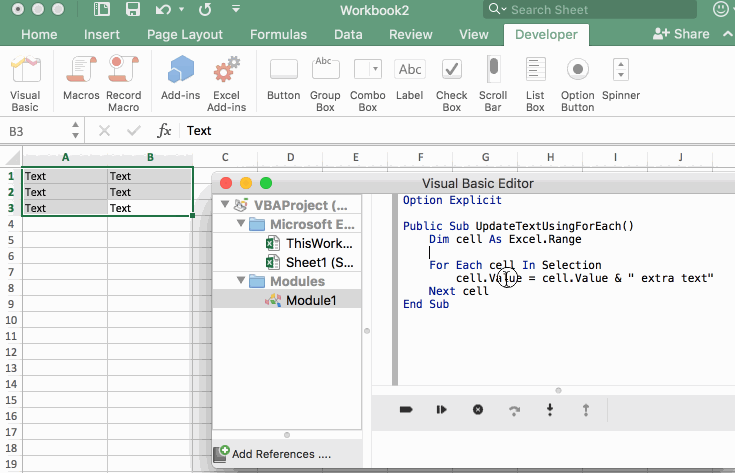Click the Step Into debug icon
Screen dimensions: 735x473
click(x=550, y=410)
